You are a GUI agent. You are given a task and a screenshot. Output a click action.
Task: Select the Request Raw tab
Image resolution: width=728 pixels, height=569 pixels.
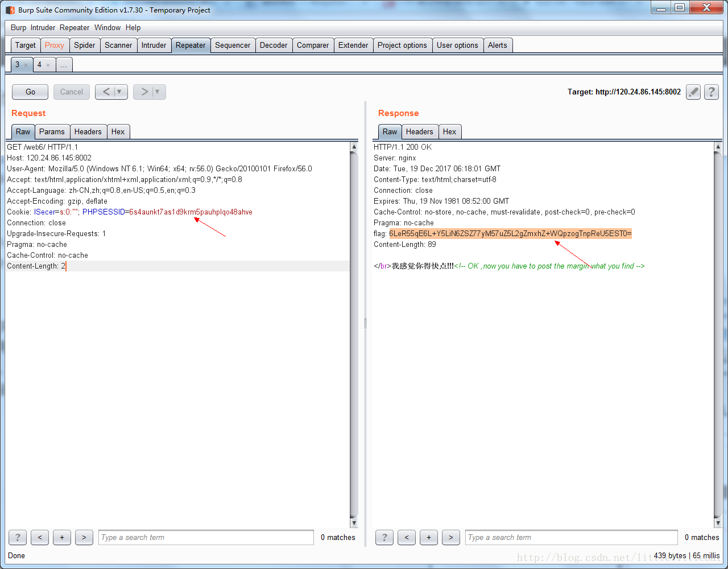pos(23,131)
